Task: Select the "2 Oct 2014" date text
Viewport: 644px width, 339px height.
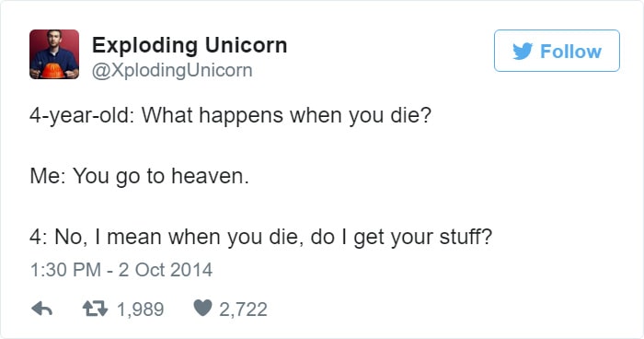Action: [166, 270]
